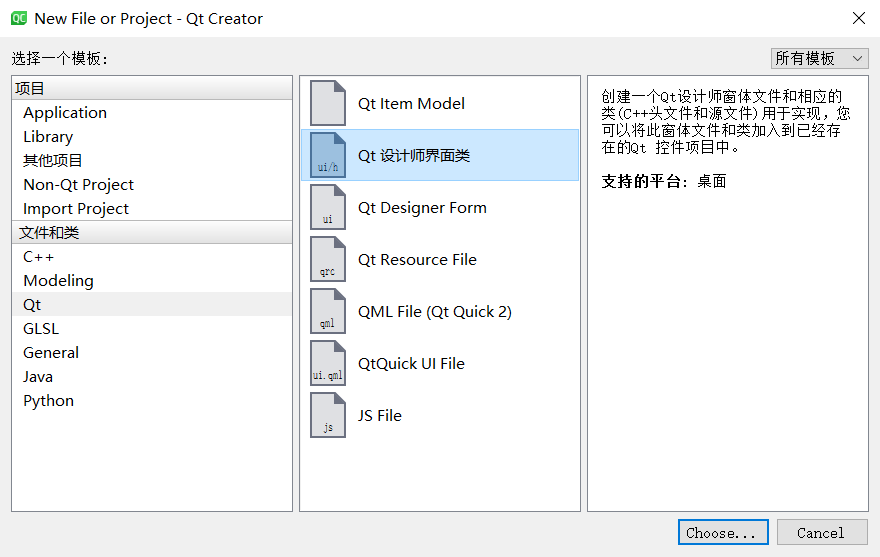
Task: Select the Java category
Action: click(x=152, y=377)
